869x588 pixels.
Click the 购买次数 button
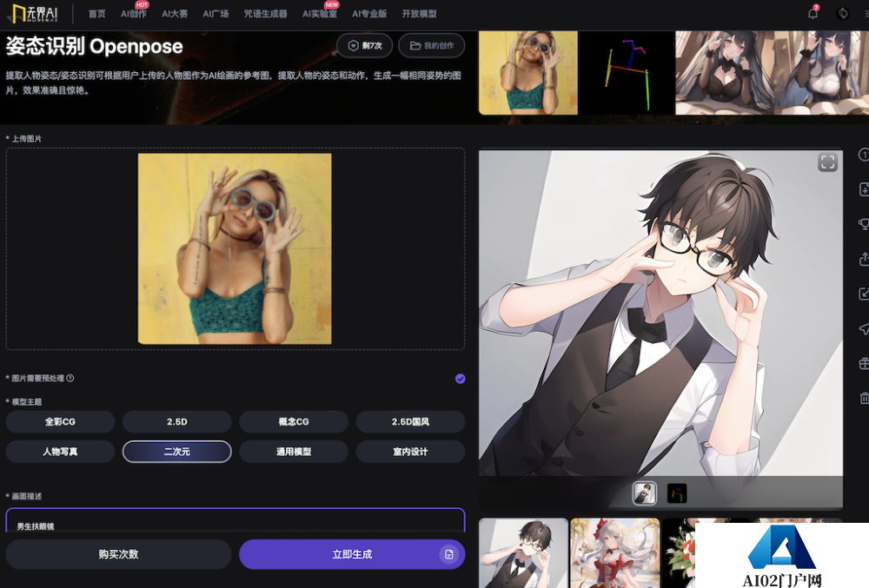tap(118, 554)
